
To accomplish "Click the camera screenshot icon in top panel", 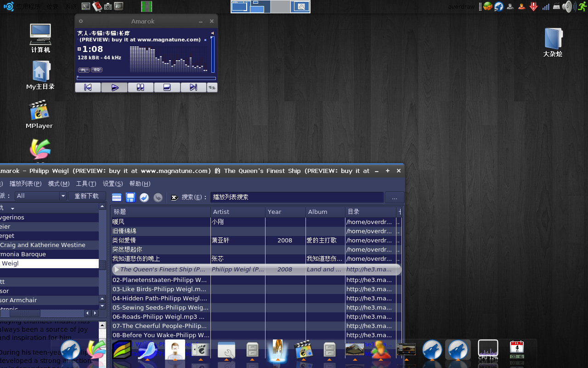I will [107, 6].
